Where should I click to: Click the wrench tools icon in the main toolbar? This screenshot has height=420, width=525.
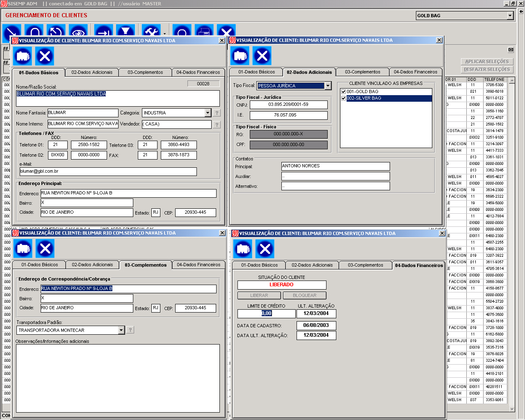click(151, 31)
